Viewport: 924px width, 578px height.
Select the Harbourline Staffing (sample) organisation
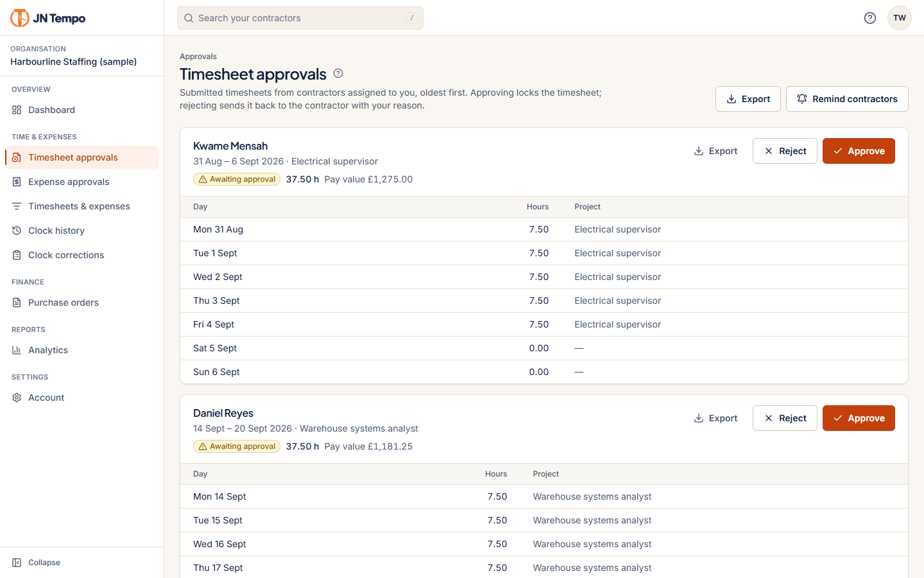(x=74, y=62)
